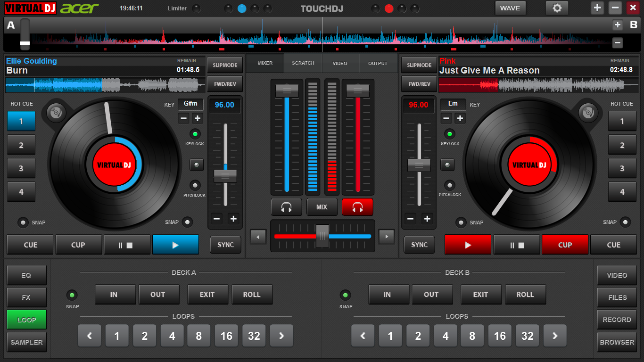The image size is (644, 362).
Task: Enable SLIPMODE on the Burn deck
Action: [x=225, y=65]
